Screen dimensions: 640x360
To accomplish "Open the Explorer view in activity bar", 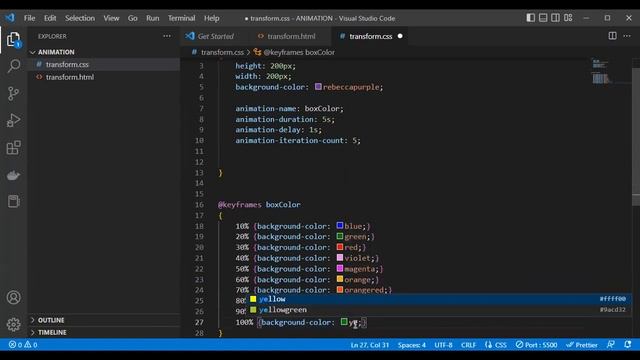I will click(13, 40).
